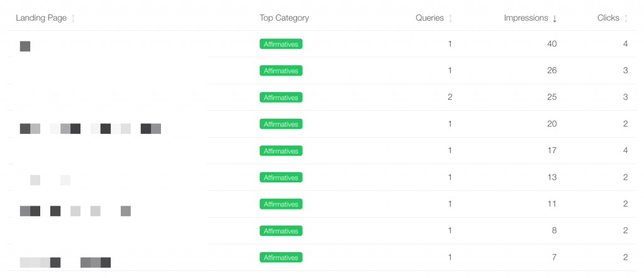Choose Affirmatives tag in 17 impressions row

281,151
